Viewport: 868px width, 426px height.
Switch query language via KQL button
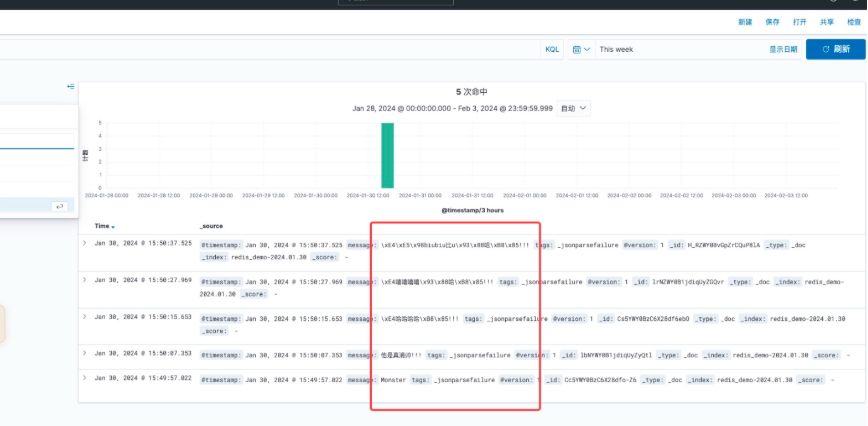click(552, 49)
